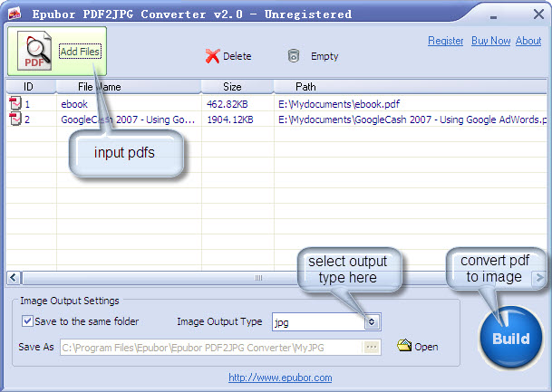
Task: Click the left arrow of horizontal scrollbar
Action: point(14,278)
